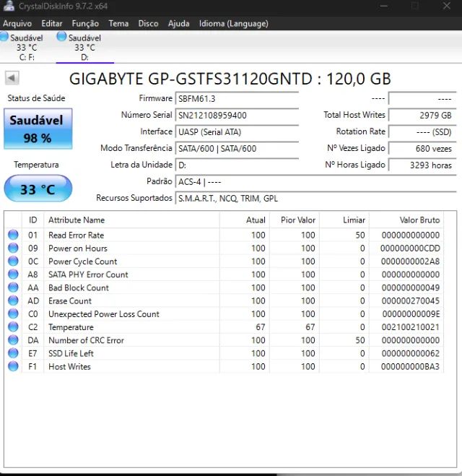462x476 pixels.
Task: Select the Number of CRC Error name
Action: tap(86, 340)
